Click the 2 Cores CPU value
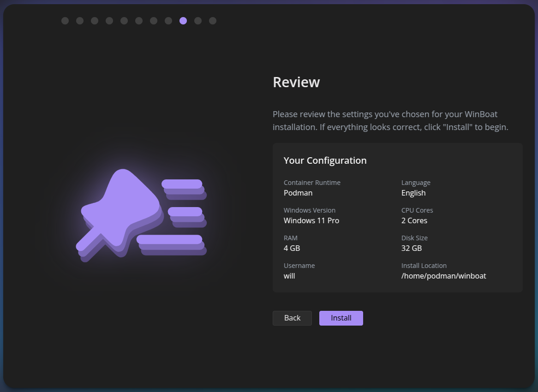This screenshot has width=538, height=392. coord(414,221)
